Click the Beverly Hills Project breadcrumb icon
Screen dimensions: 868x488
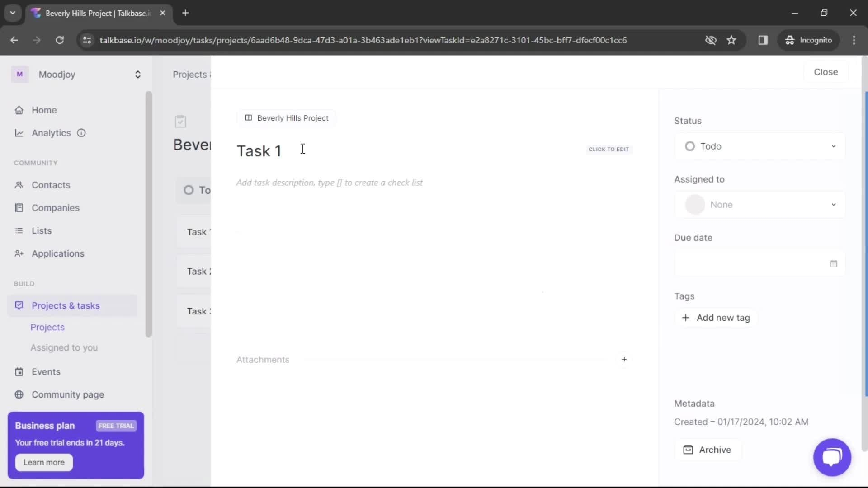point(249,118)
